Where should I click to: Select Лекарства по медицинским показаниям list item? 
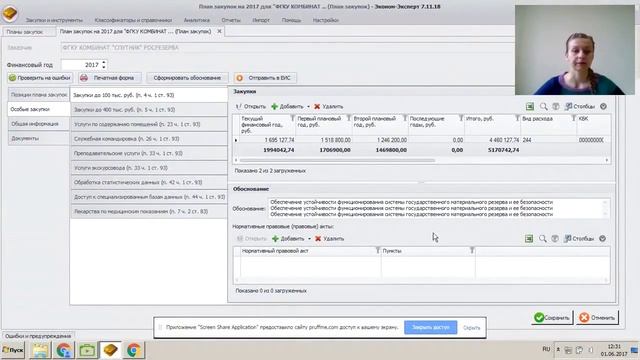(x=149, y=211)
